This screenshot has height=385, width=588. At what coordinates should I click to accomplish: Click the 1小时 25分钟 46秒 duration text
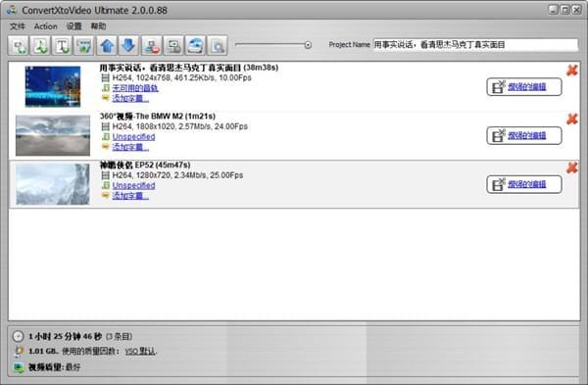point(66,336)
